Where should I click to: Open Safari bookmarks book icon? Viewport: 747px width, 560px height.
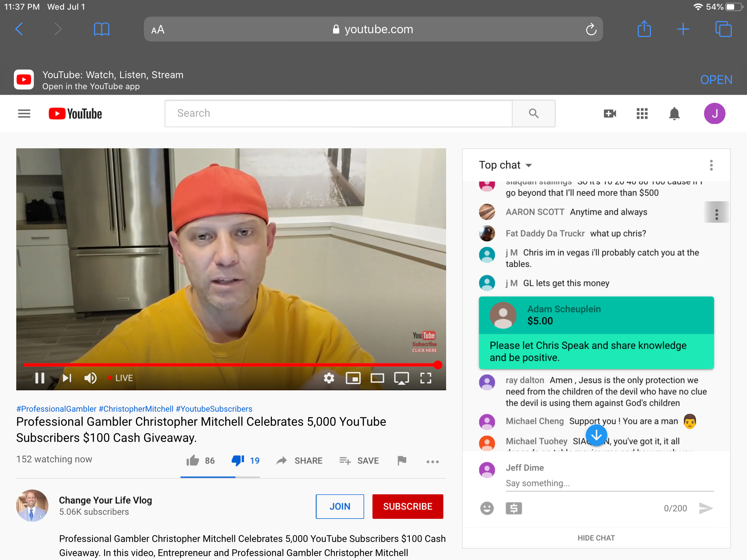[x=101, y=29]
